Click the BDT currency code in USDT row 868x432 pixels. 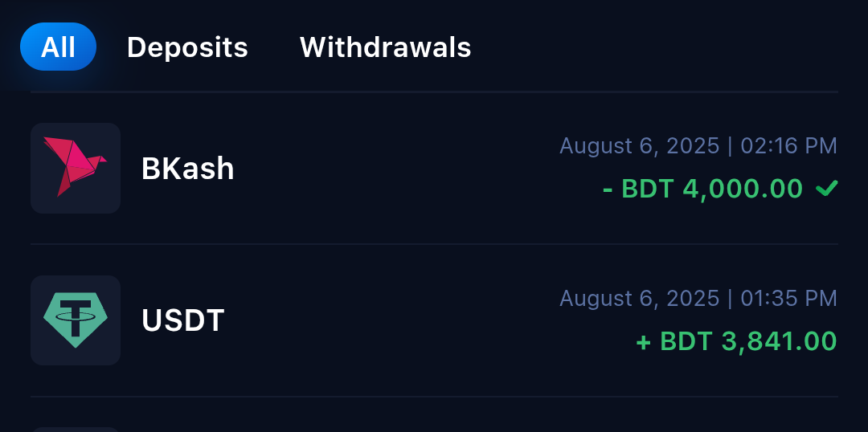coord(686,341)
